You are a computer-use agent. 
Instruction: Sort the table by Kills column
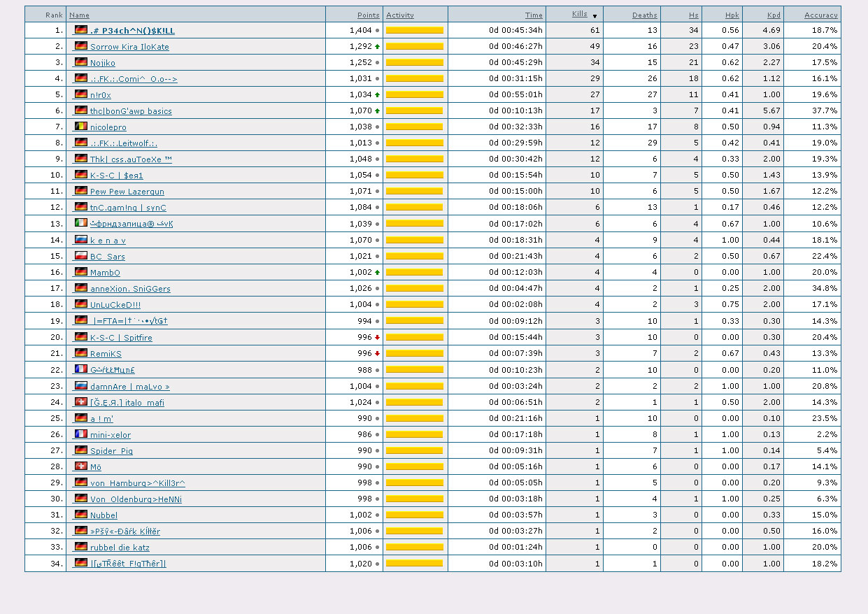[579, 14]
